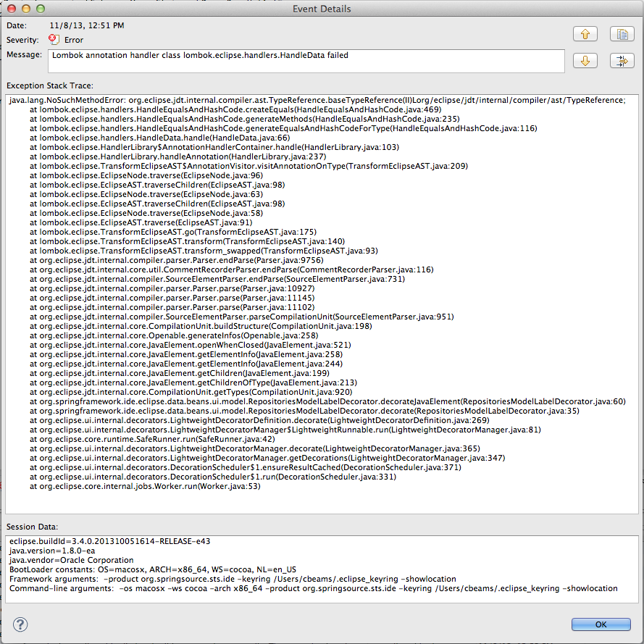Click the LightweightRunnable.run stack line

click(285, 430)
